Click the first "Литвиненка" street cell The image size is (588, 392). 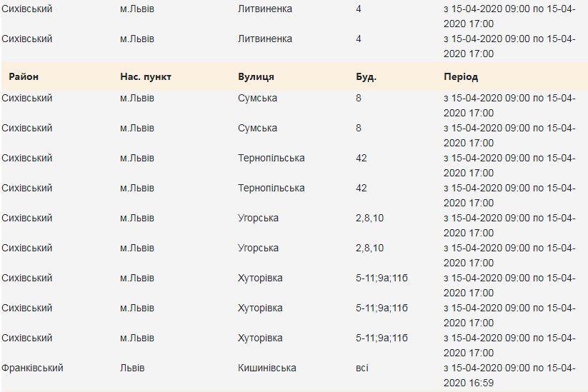pos(265,9)
